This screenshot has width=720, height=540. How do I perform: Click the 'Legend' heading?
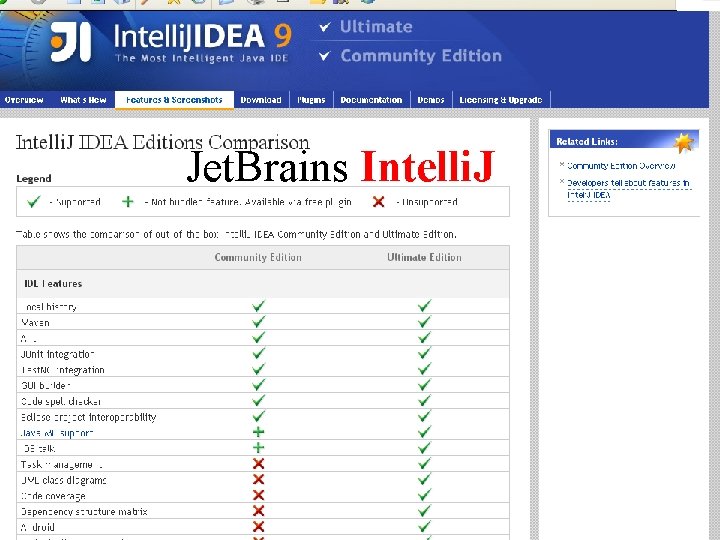(x=34, y=178)
